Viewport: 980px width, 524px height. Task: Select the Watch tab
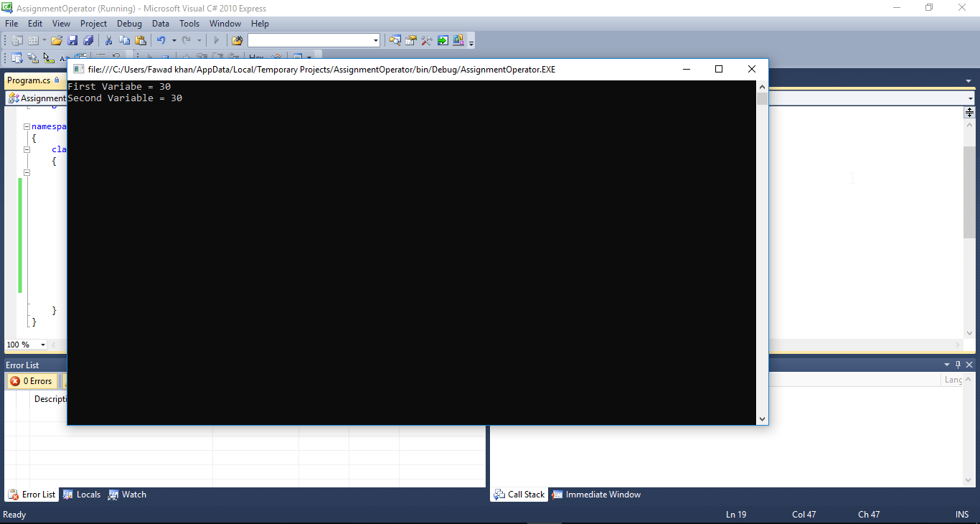click(x=127, y=495)
